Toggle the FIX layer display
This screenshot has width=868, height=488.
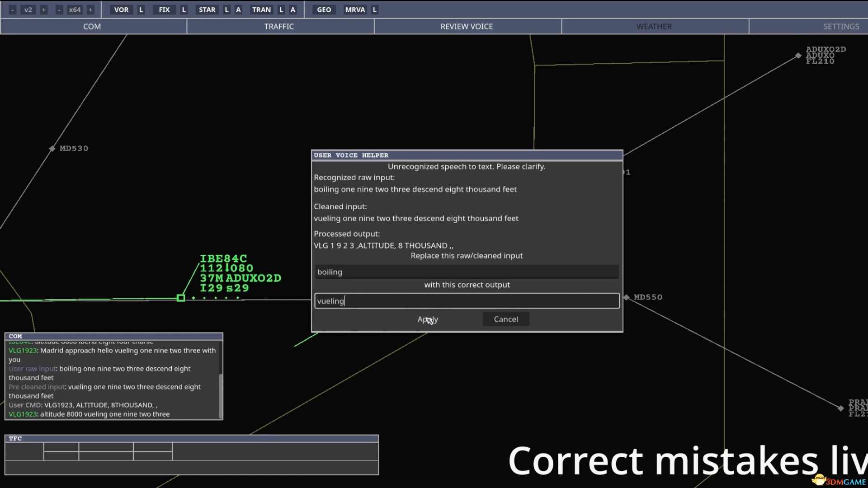(x=164, y=9)
